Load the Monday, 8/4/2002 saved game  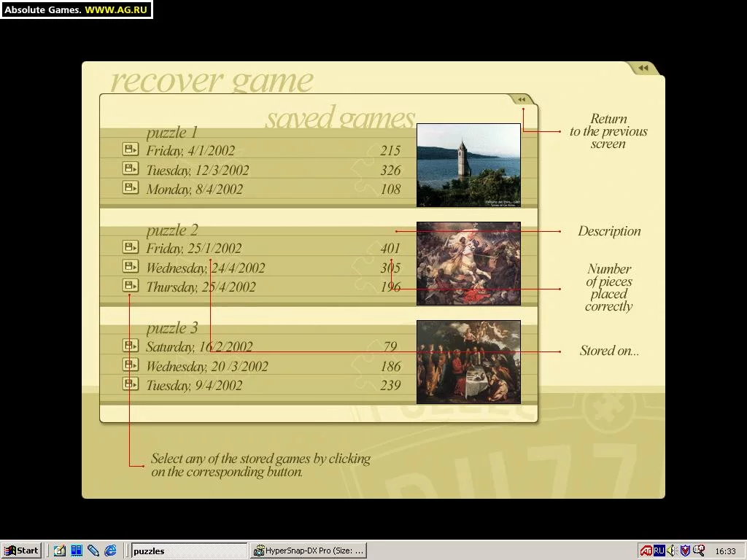point(130,187)
